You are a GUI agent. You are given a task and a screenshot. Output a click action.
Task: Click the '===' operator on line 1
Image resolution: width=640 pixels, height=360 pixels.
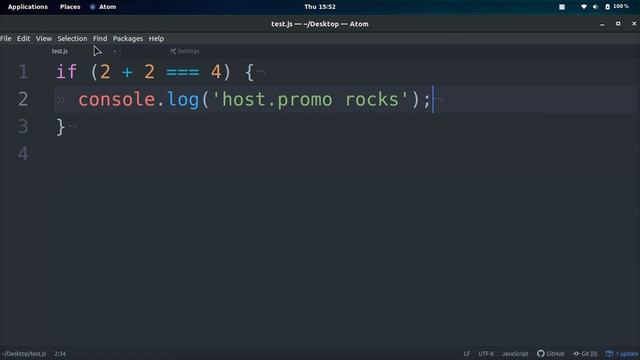click(182, 72)
